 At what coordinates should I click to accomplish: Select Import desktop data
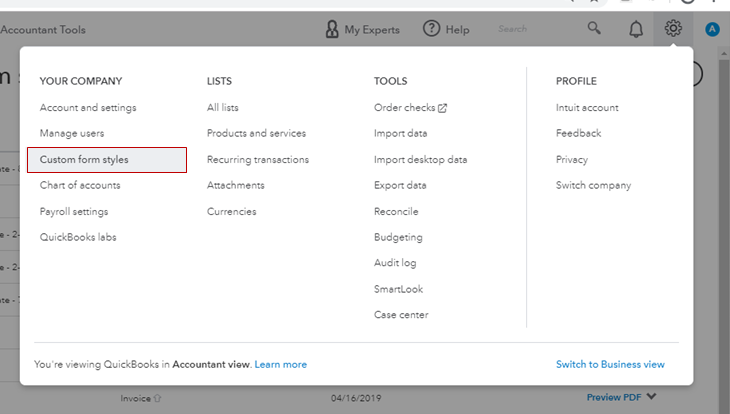pyautogui.click(x=420, y=160)
